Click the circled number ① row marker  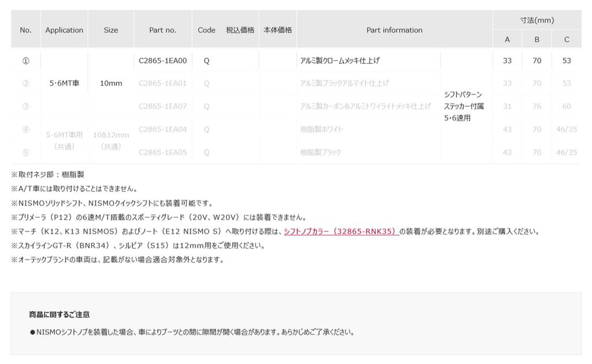click(25, 61)
